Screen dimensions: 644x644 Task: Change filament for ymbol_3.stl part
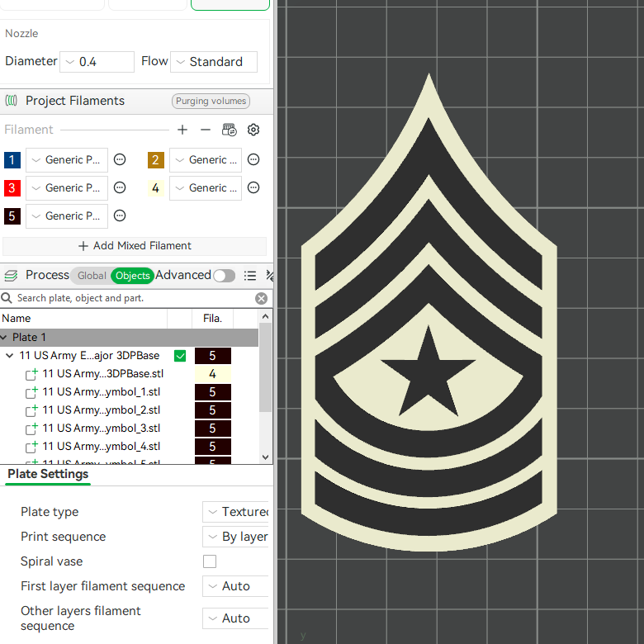(x=213, y=429)
